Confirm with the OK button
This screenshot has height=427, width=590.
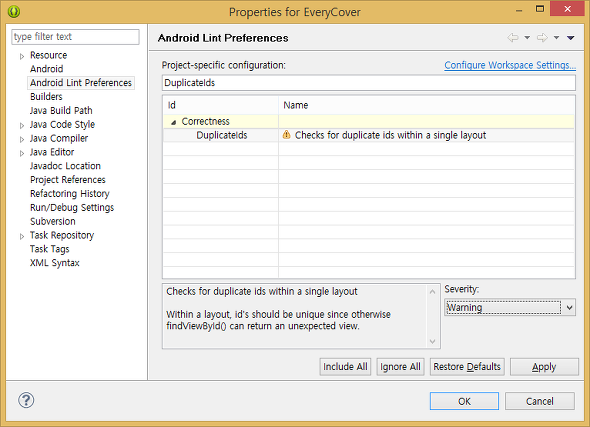pos(464,401)
